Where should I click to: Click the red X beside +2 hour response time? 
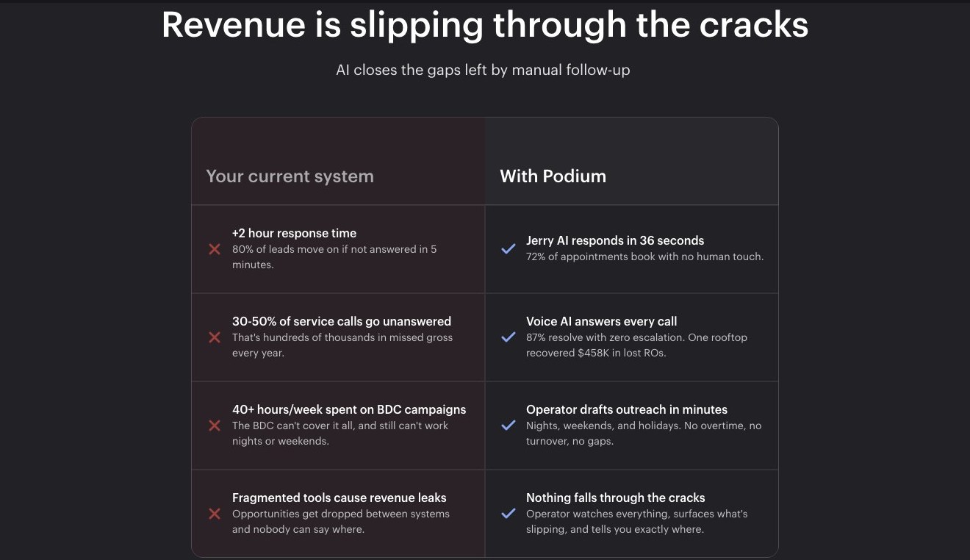point(215,249)
